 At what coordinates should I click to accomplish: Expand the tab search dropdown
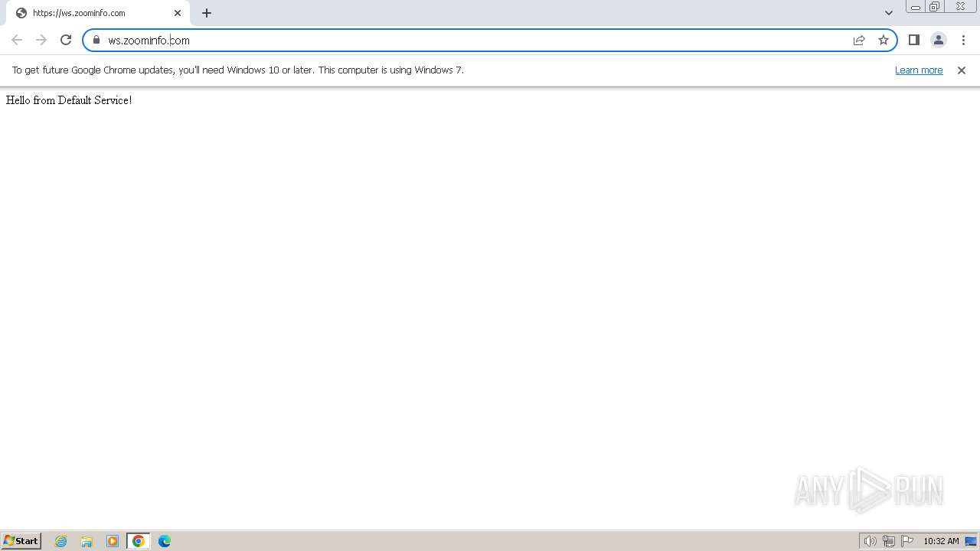(888, 13)
